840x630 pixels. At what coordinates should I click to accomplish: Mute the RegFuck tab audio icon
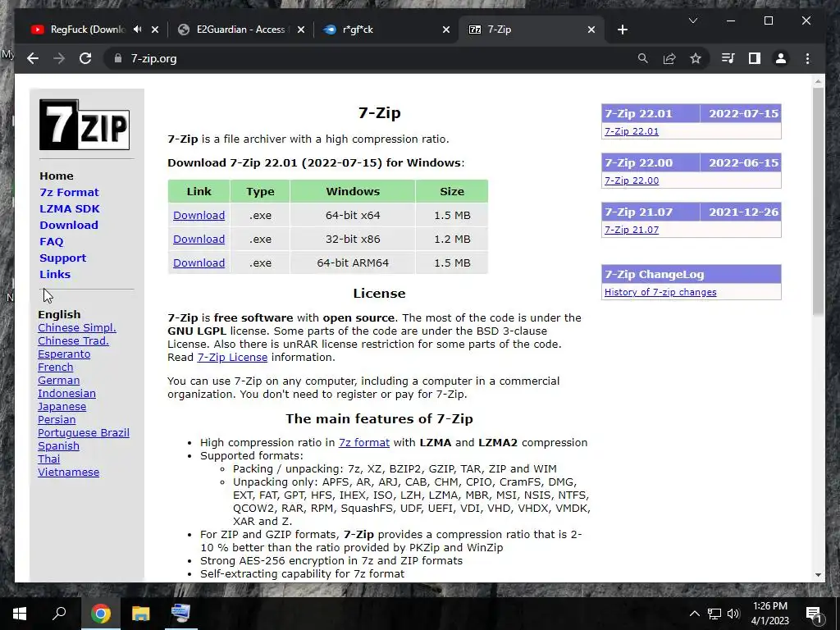click(138, 30)
